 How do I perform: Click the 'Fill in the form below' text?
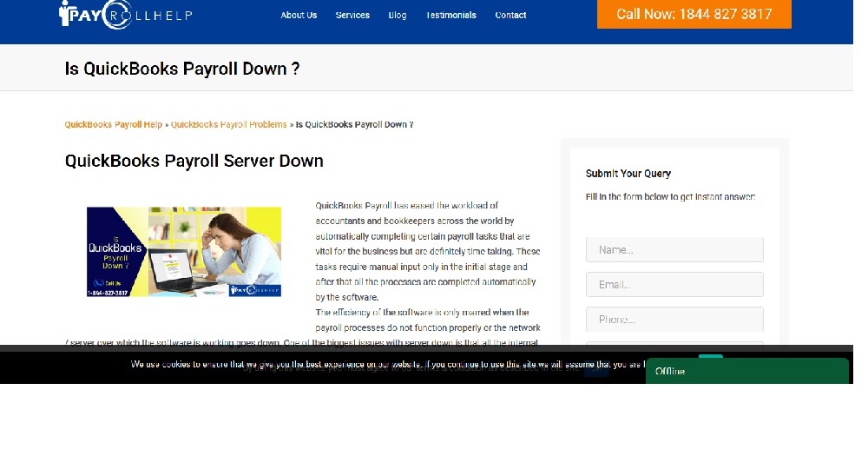tap(670, 196)
